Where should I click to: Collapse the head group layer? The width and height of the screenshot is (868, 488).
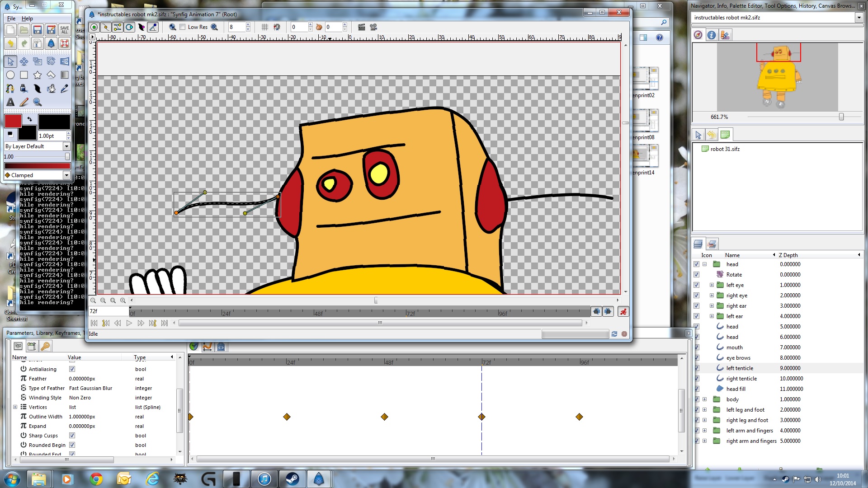coord(704,264)
